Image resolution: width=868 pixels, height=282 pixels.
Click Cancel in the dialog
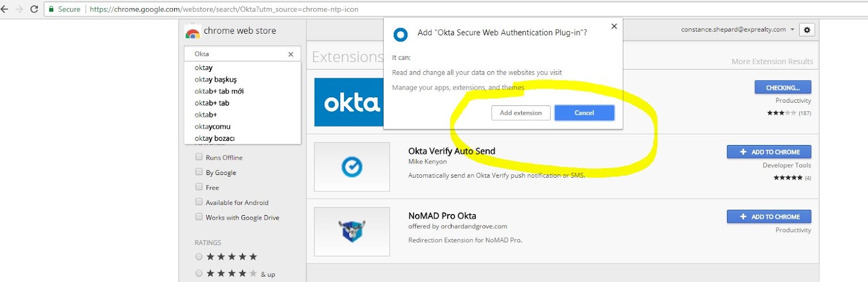point(584,112)
